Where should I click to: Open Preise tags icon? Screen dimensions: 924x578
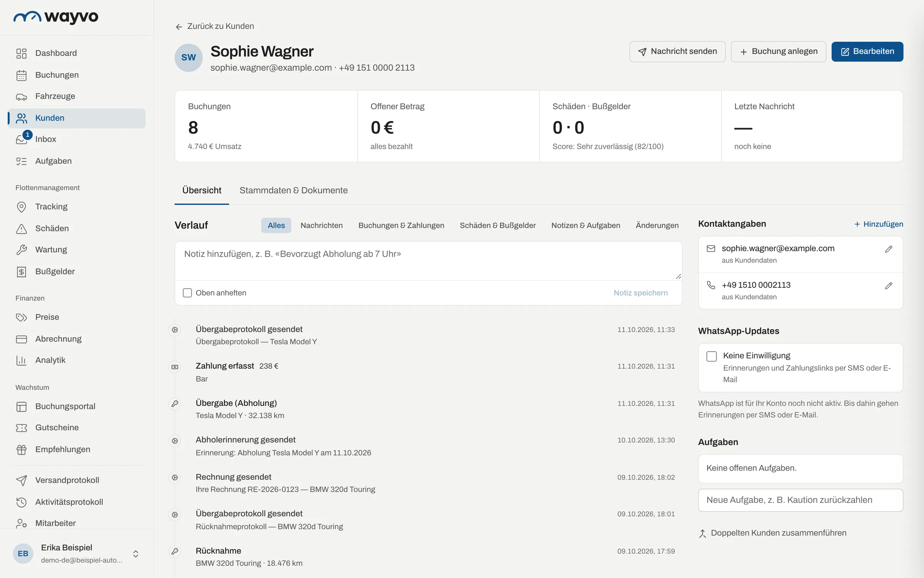coord(22,317)
